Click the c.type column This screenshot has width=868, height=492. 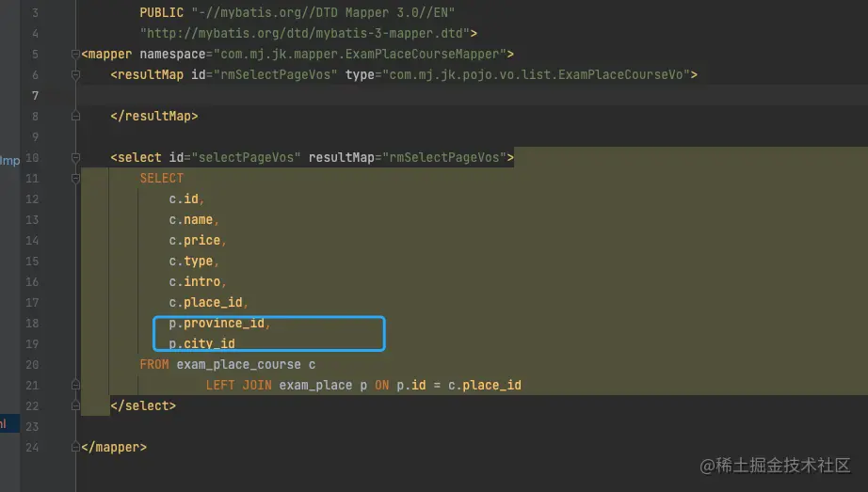[x=190, y=262]
